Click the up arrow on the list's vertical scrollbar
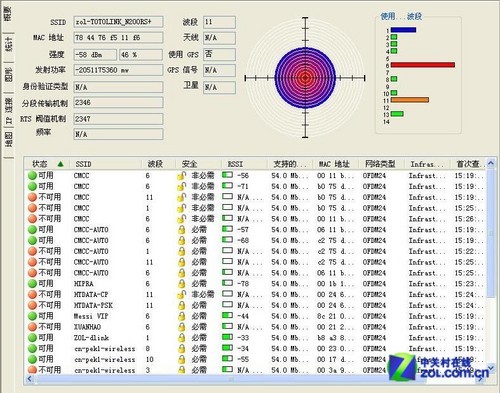The width and height of the screenshot is (500, 393). (x=490, y=163)
